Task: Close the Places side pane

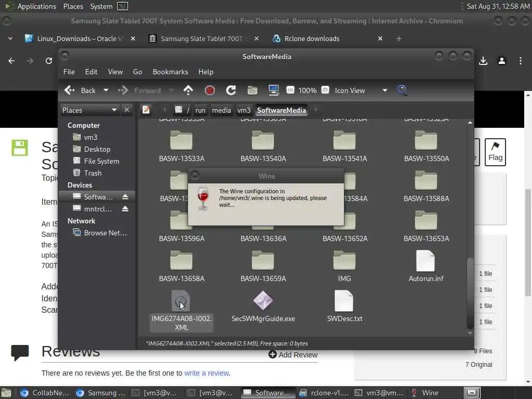Action: coord(127,110)
